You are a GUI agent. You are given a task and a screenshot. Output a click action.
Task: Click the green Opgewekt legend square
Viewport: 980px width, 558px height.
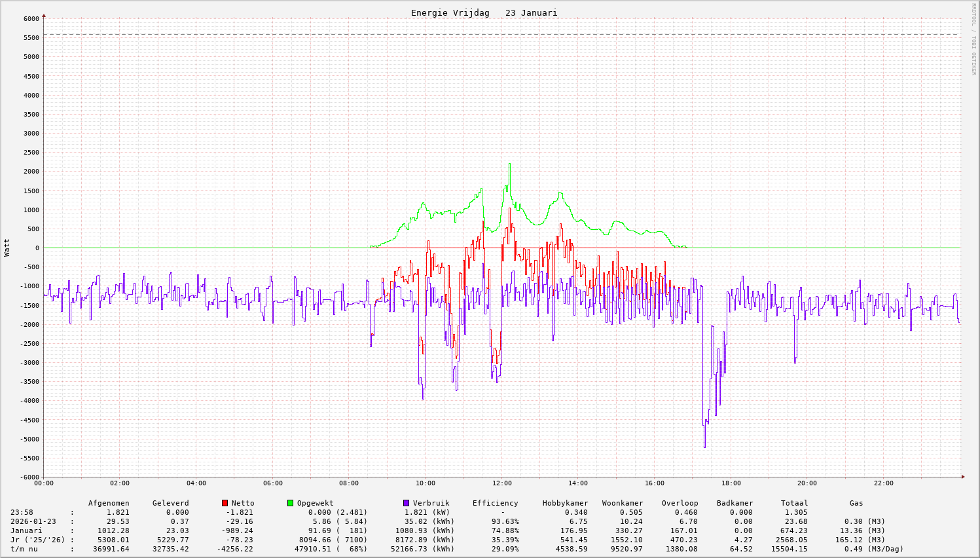pos(290,503)
